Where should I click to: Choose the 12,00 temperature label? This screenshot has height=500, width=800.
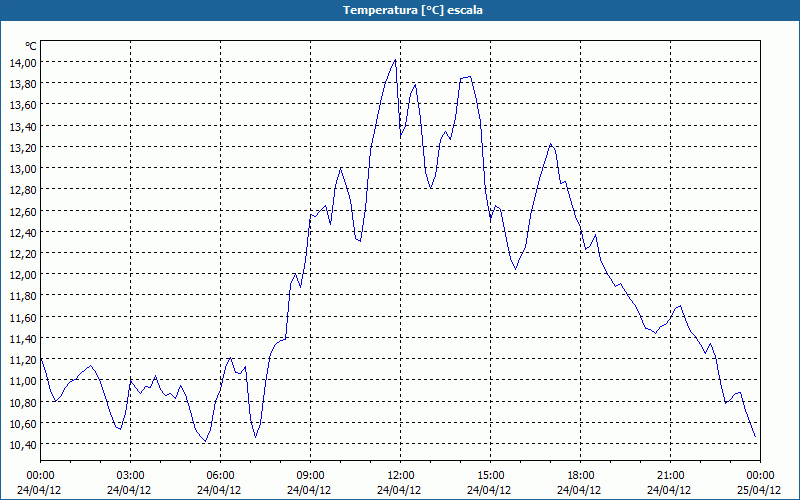point(23,274)
